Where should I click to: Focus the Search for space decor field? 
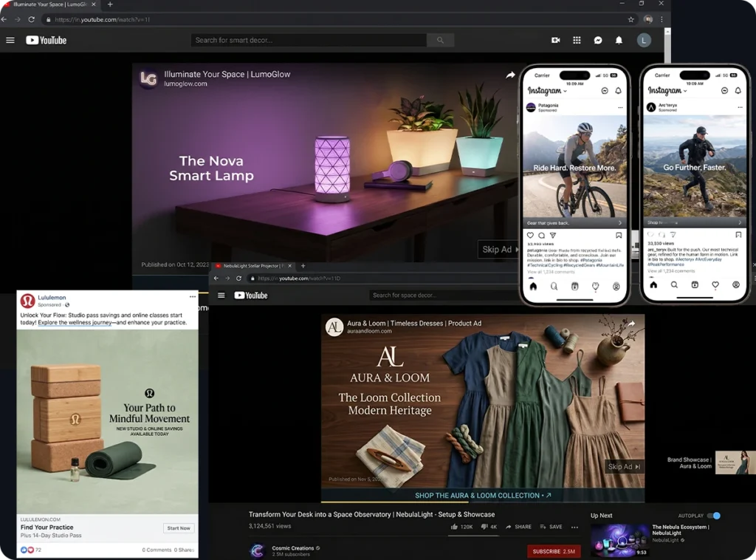[444, 296]
